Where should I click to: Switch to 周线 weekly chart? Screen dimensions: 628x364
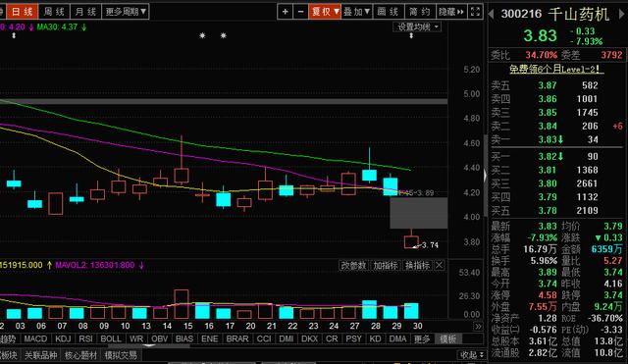point(54,12)
